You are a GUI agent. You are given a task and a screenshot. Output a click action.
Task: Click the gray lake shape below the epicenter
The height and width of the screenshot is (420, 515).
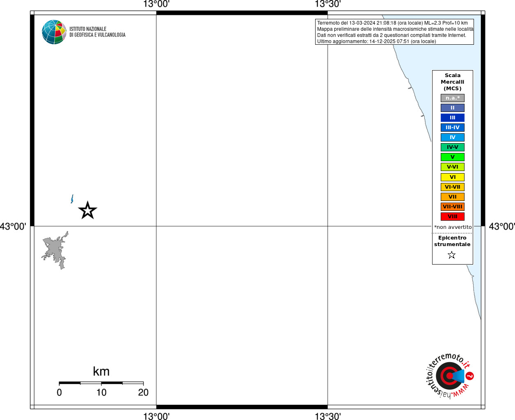click(55, 250)
